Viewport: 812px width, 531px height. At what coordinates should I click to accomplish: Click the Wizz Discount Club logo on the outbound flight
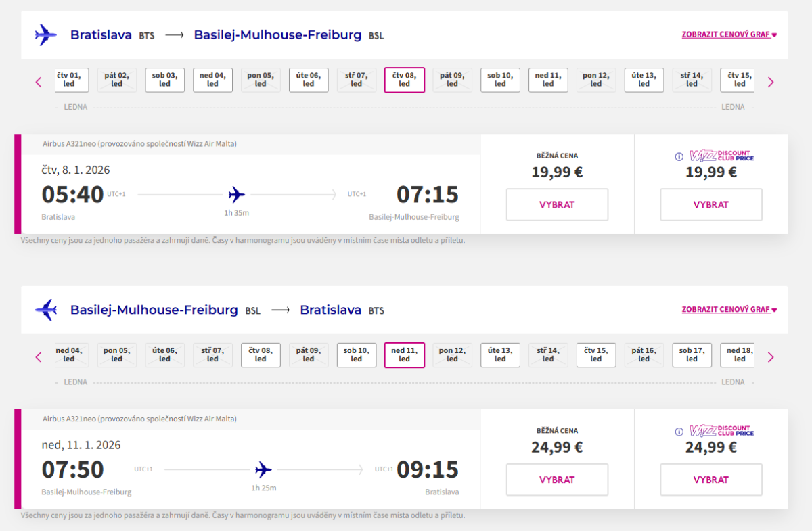point(721,156)
